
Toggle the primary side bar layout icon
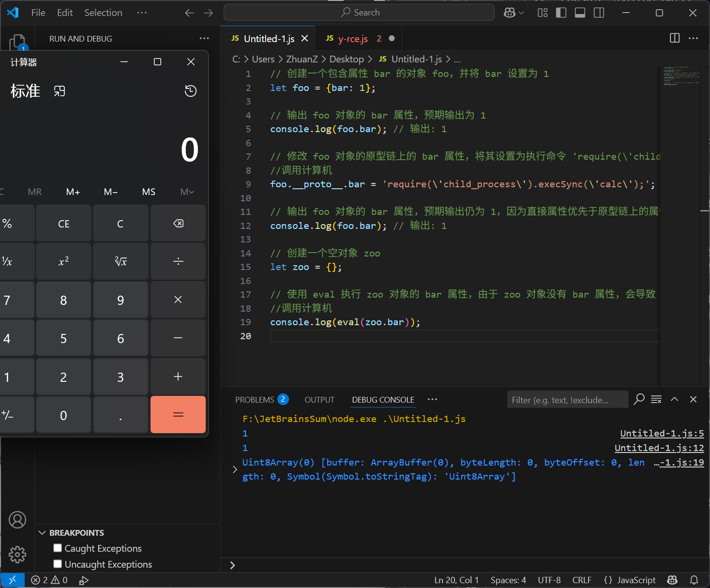(x=561, y=13)
